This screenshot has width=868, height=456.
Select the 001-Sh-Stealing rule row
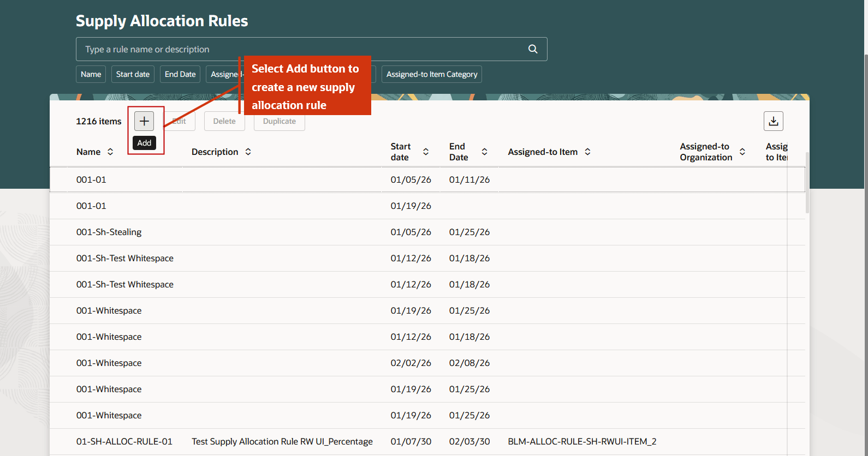click(x=427, y=232)
